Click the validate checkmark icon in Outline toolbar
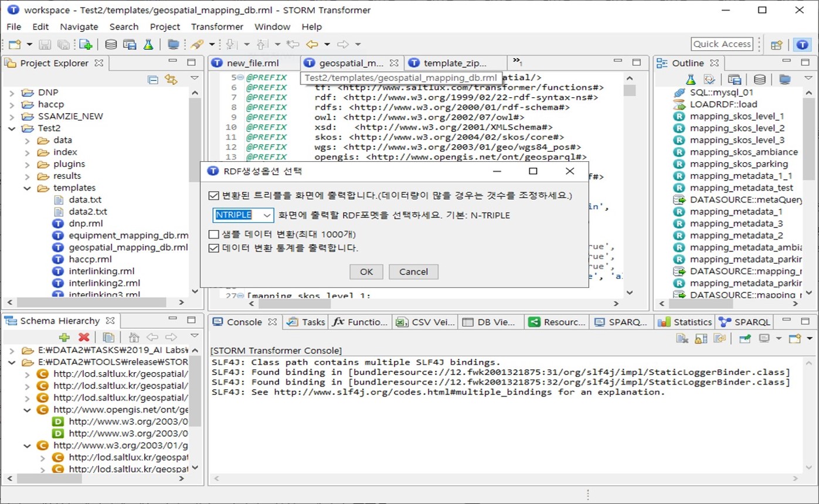This screenshot has height=504, width=819. pyautogui.click(x=709, y=80)
